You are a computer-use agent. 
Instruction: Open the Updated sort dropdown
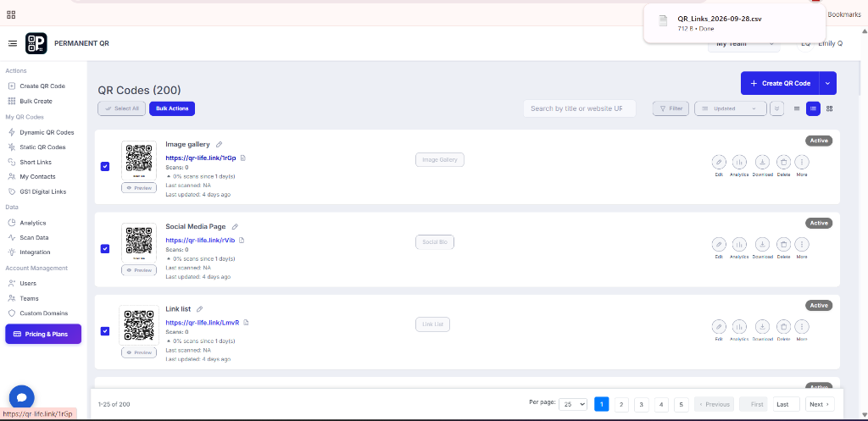click(x=730, y=108)
